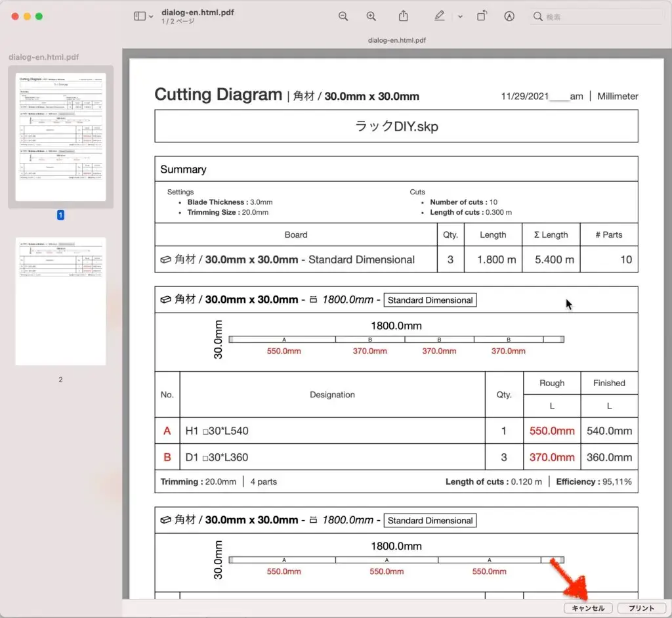Click the Σ Length column header

click(551, 234)
